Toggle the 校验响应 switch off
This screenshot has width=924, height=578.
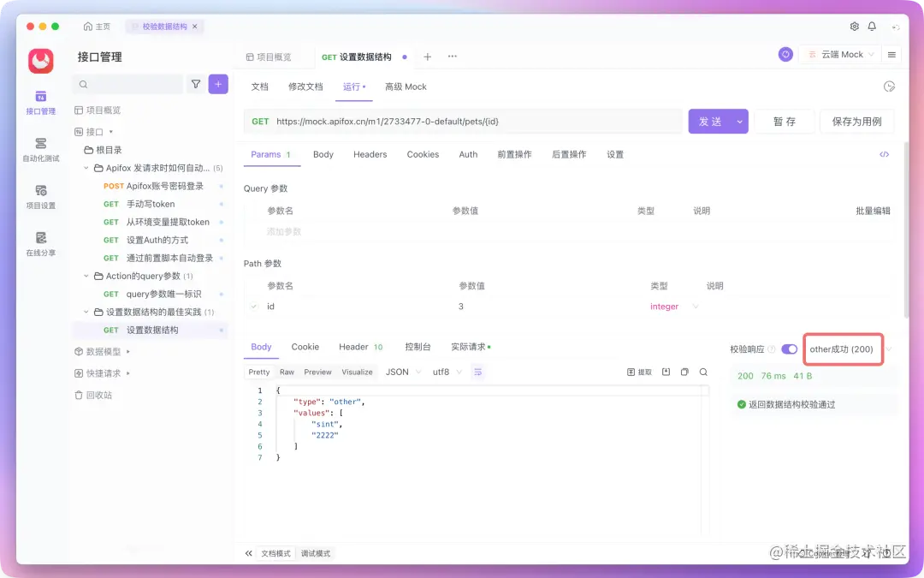pyautogui.click(x=789, y=349)
